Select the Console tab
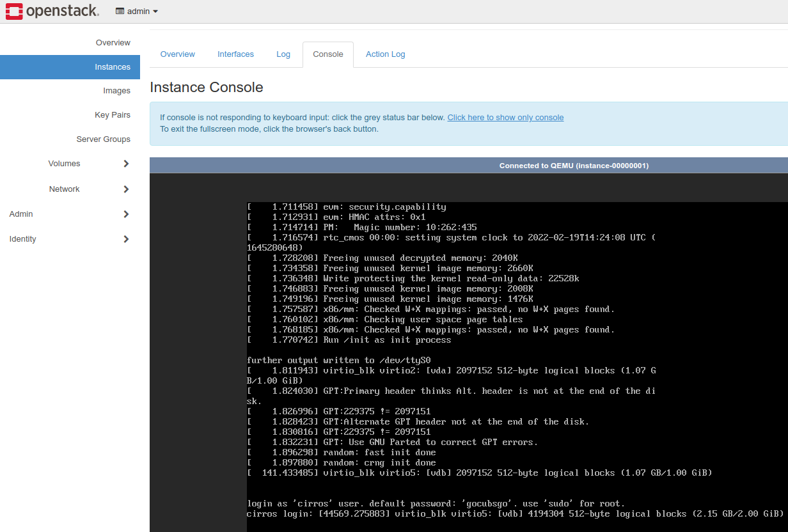Screen dimensions: 788x532 (x=328, y=54)
